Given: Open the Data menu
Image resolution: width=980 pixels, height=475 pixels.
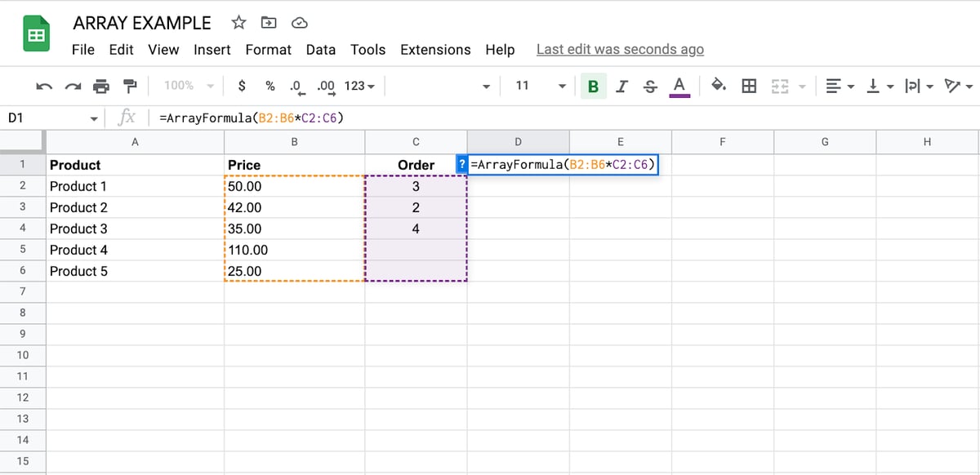Looking at the screenshot, I should click(x=321, y=50).
